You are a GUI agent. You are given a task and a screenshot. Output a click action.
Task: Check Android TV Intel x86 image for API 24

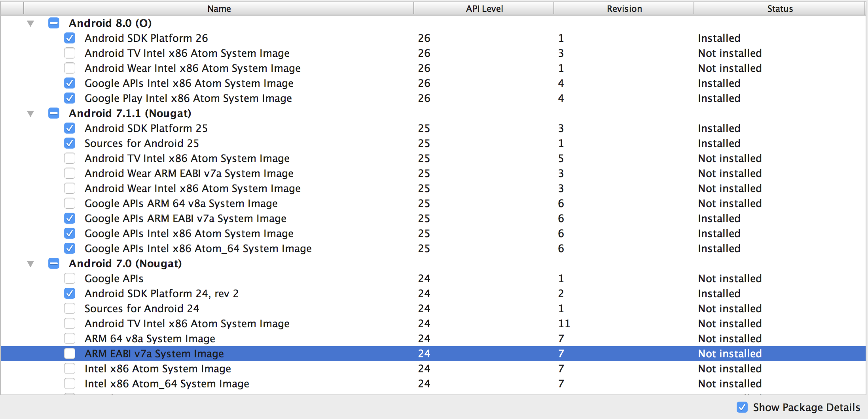click(x=70, y=323)
